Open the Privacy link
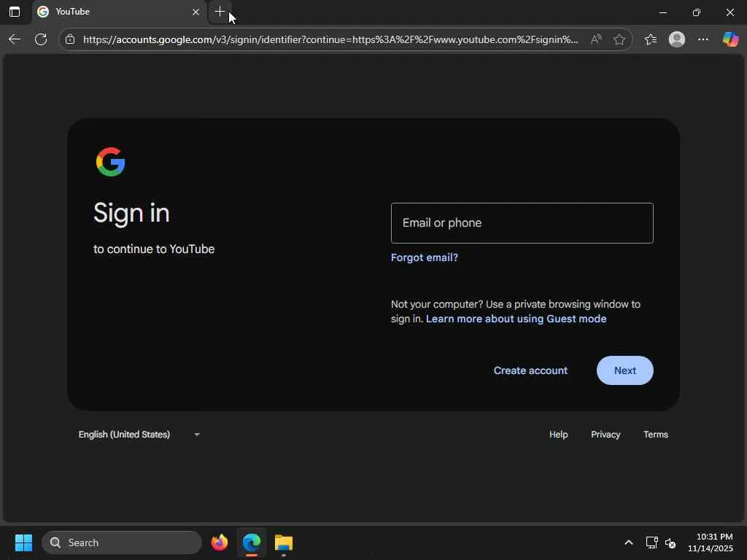 pyautogui.click(x=605, y=435)
